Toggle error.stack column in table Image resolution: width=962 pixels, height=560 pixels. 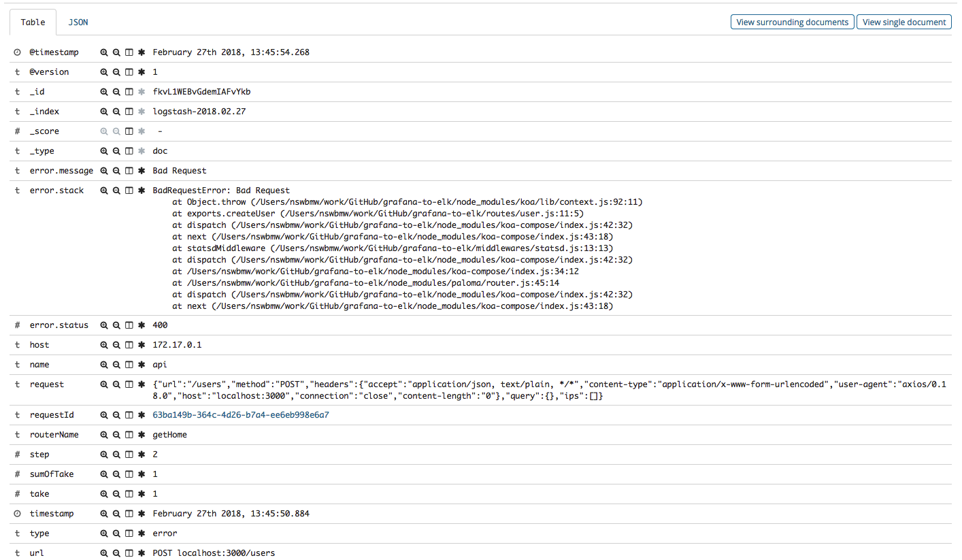[129, 191]
